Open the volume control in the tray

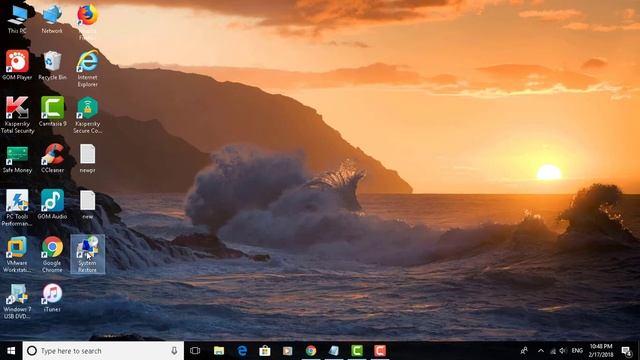click(563, 351)
